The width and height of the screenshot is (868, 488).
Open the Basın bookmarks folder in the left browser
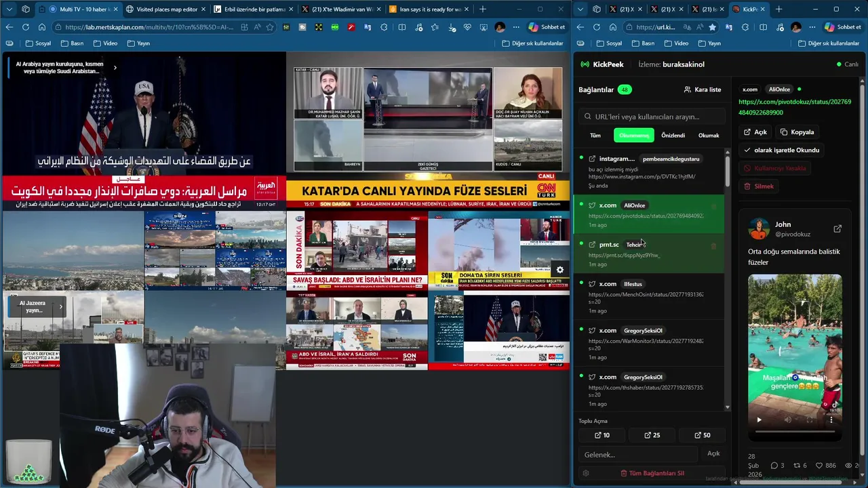point(72,43)
